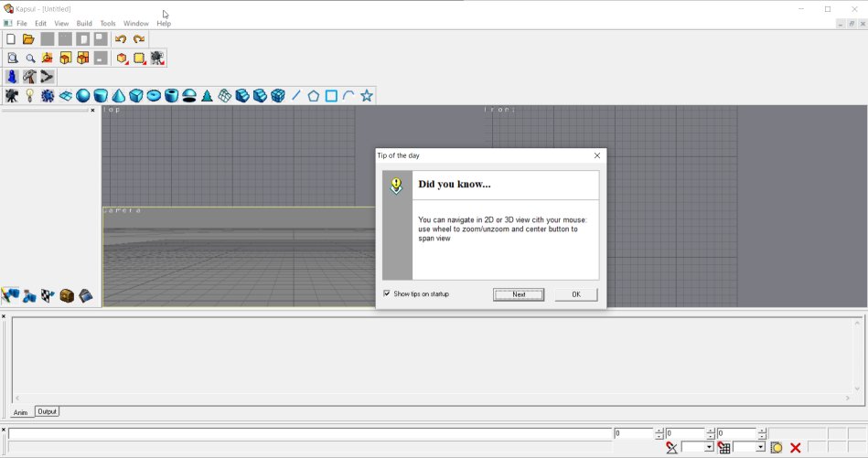The image size is (868, 458).
Task: Click the blue book icon in left sidebar
Action: pyautogui.click(x=86, y=296)
